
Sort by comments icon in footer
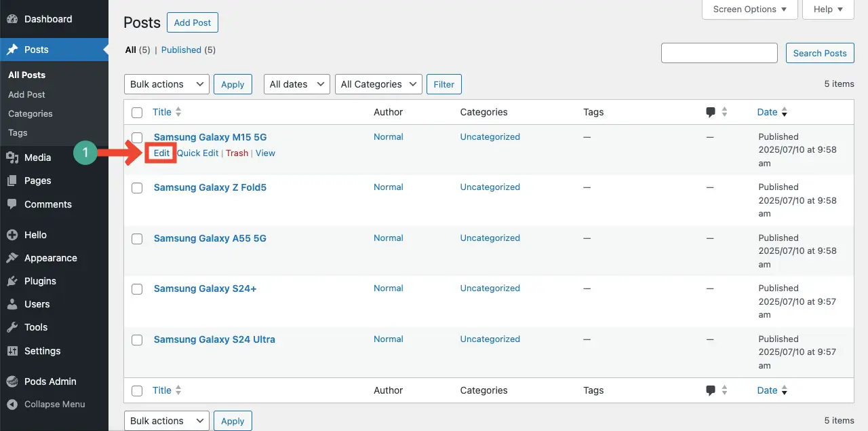tap(711, 391)
